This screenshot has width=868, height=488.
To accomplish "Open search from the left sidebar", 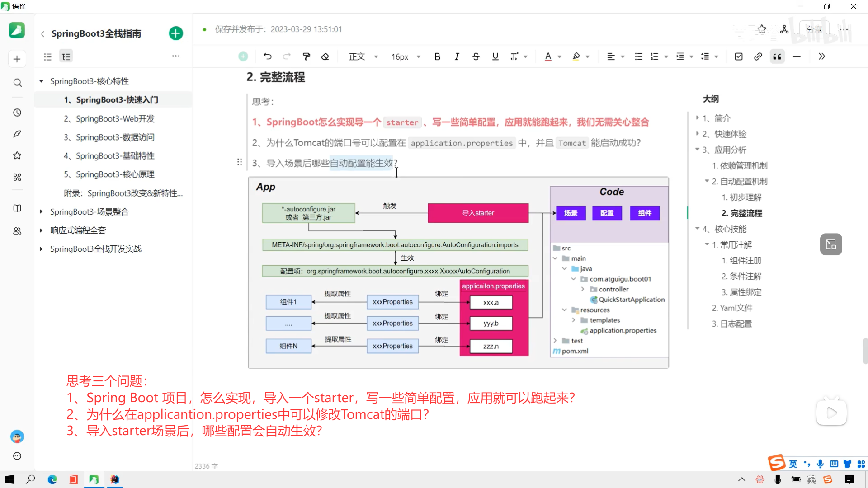I will click(x=17, y=83).
